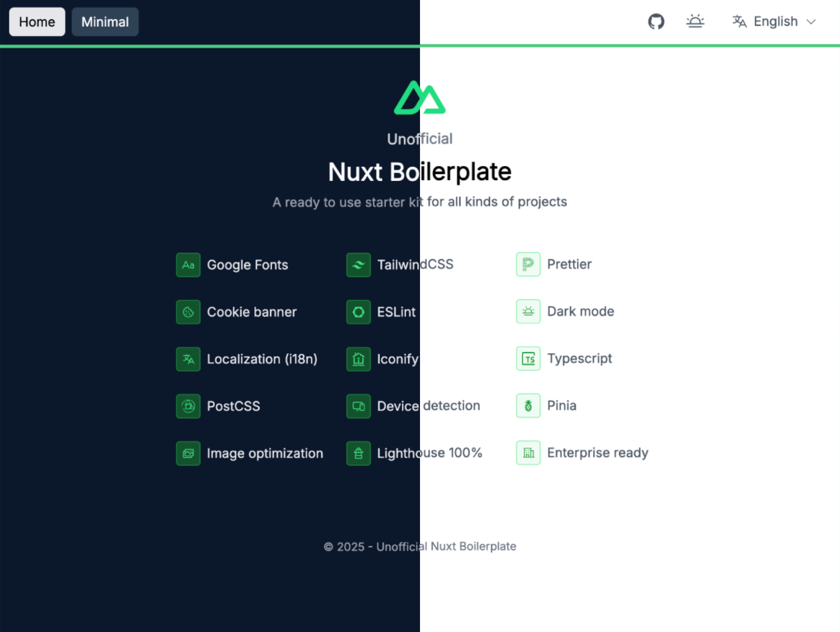
Task: Click the Lighthouse 100% icon
Action: pyautogui.click(x=358, y=453)
